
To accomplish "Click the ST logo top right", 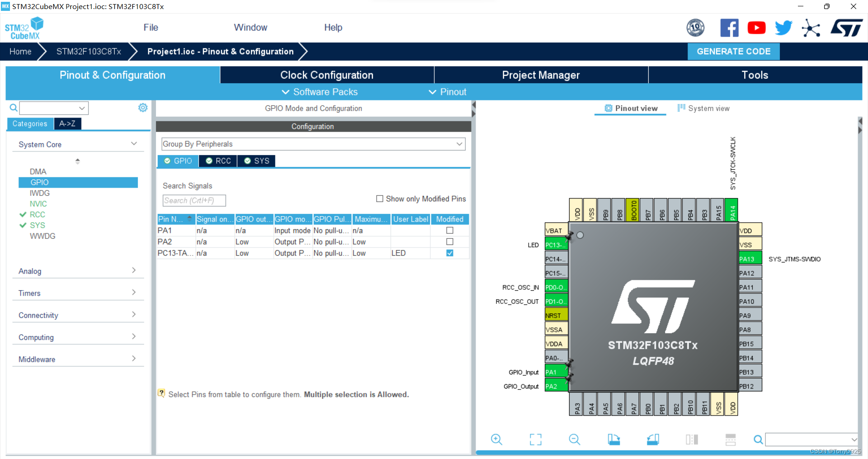I will (x=847, y=28).
